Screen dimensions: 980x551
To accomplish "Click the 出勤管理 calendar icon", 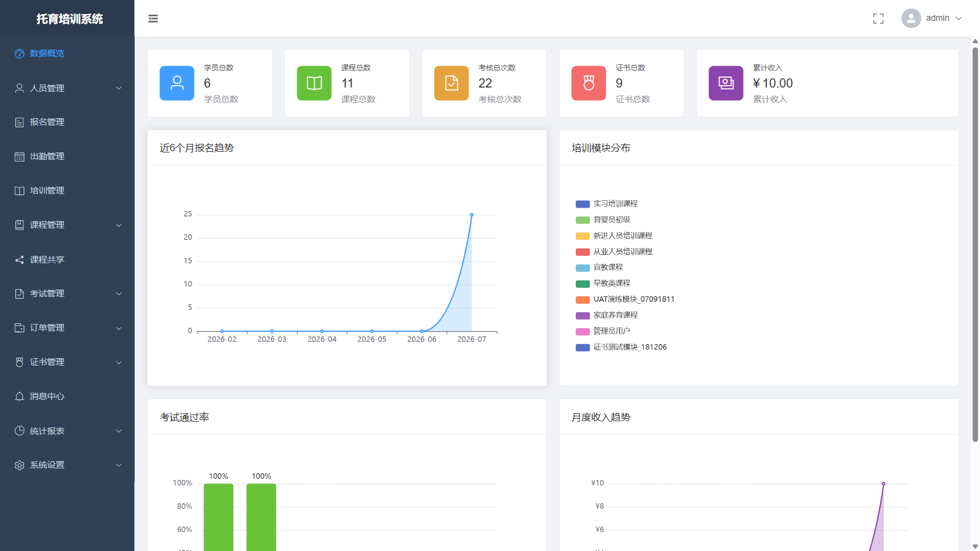I will (20, 157).
